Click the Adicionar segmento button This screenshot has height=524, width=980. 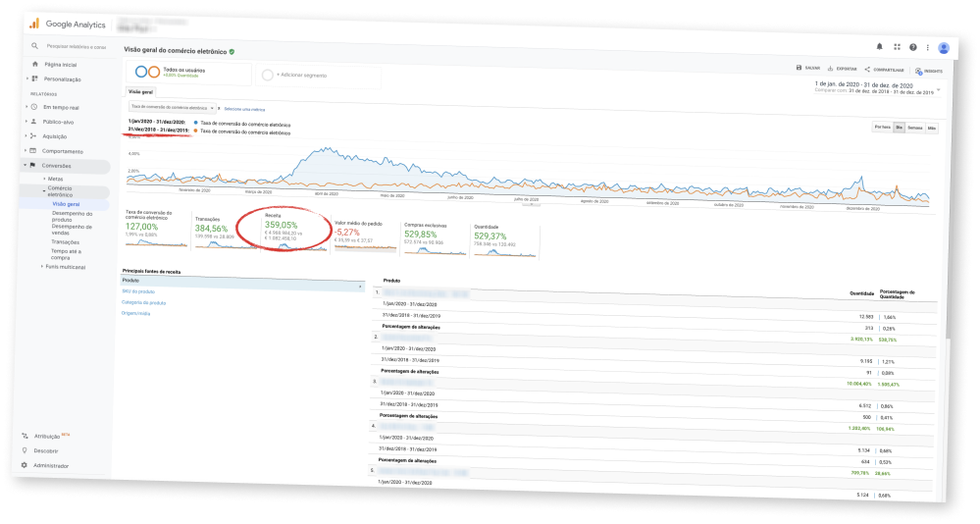point(300,74)
